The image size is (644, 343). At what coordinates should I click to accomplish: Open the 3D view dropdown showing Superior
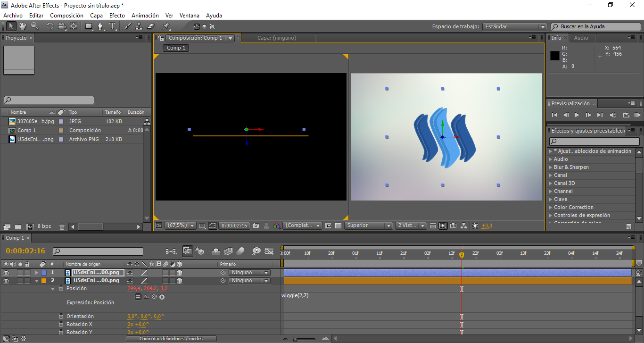pos(368,226)
